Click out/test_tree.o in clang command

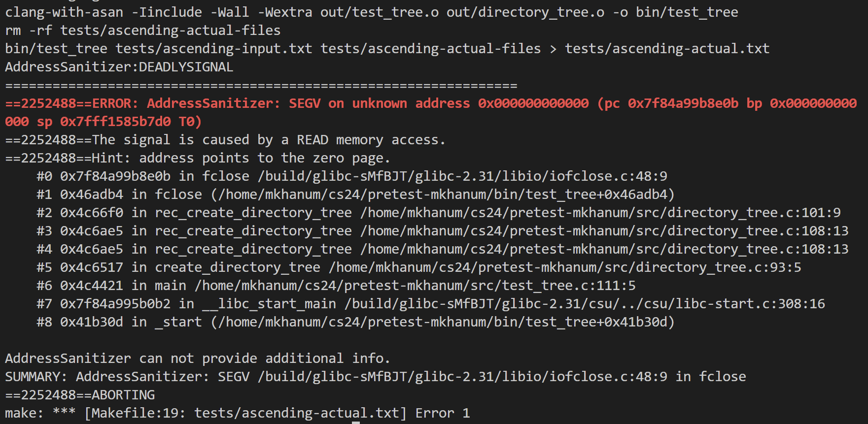[x=379, y=12]
